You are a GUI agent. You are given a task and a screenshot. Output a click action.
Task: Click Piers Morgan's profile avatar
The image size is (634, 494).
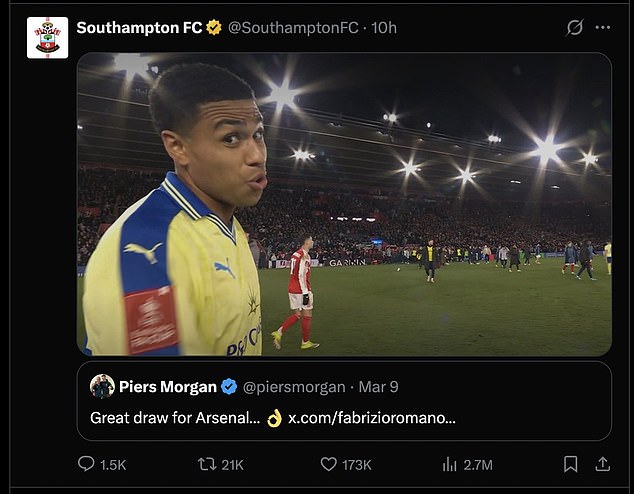(x=102, y=387)
